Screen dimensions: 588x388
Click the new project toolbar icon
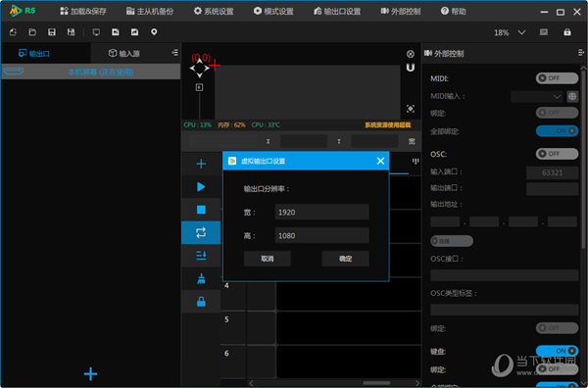13,32
